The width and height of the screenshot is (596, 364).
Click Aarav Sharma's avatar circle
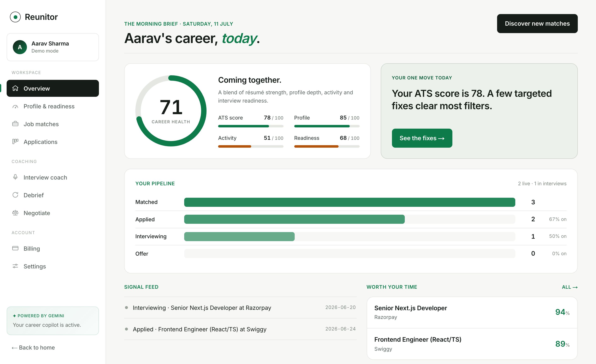(20, 47)
